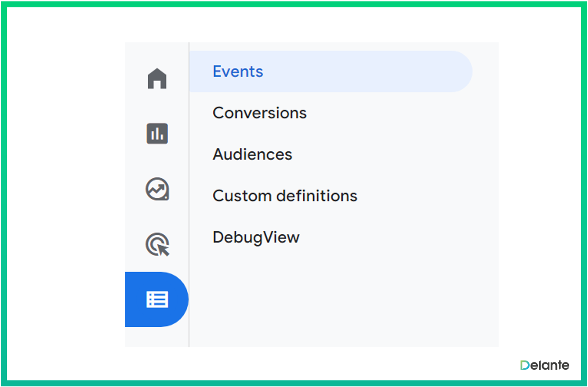Click empty panel area below DebugView
The width and height of the screenshot is (588, 387).
(342, 296)
